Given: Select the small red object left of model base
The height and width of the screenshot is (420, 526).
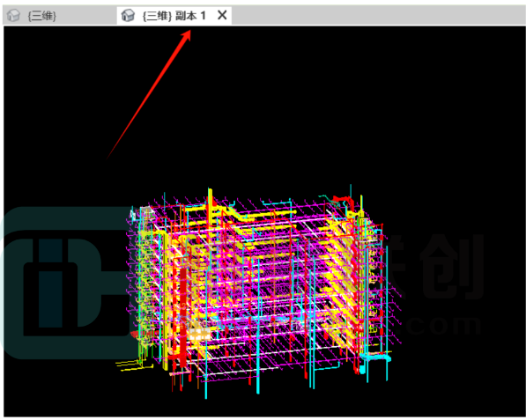Looking at the screenshot, I should tap(135, 334).
